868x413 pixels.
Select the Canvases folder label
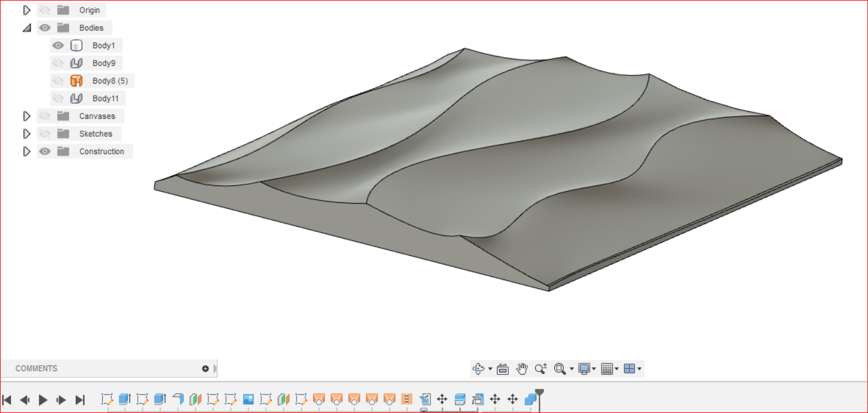(x=97, y=116)
